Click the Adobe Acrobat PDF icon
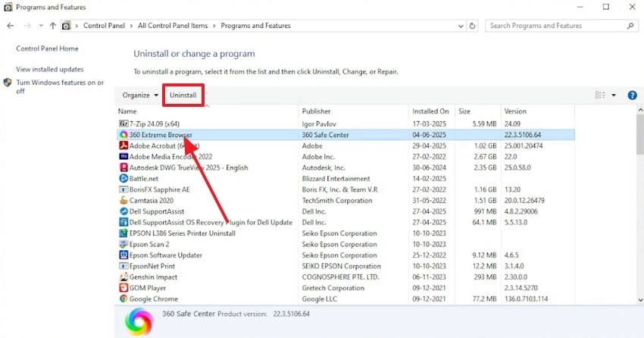This screenshot has width=644, height=338. tap(123, 146)
